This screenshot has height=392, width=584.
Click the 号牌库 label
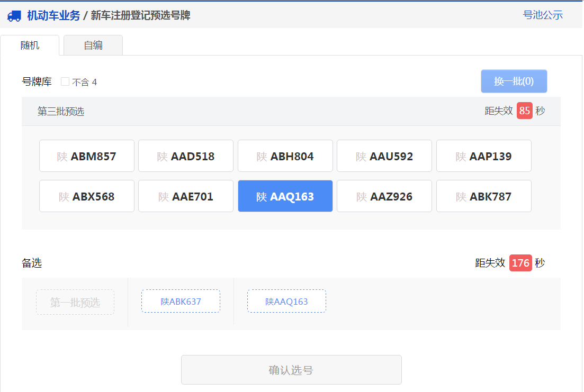tap(37, 81)
